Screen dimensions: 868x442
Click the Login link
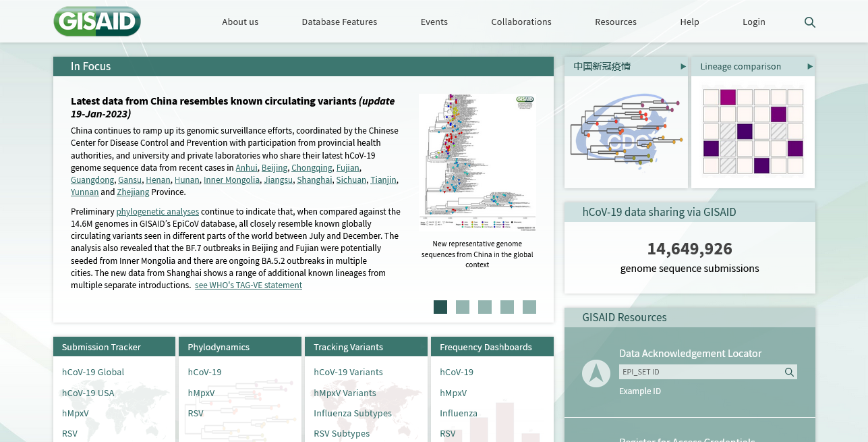(754, 22)
